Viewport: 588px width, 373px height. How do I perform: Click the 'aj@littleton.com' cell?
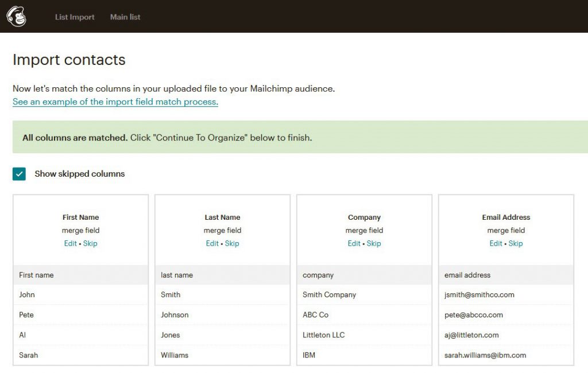(x=506, y=335)
